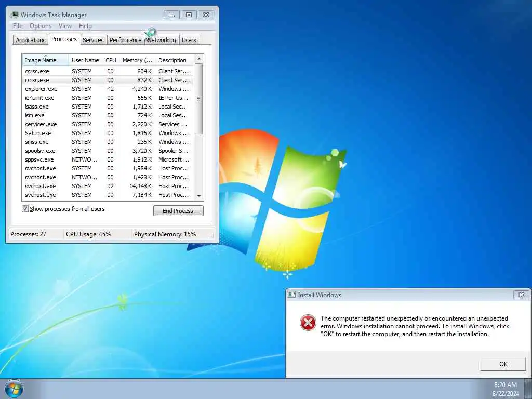Viewport: 532px width, 399px height.
Task: Minimize the Windows Task Manager window
Action: 171,15
